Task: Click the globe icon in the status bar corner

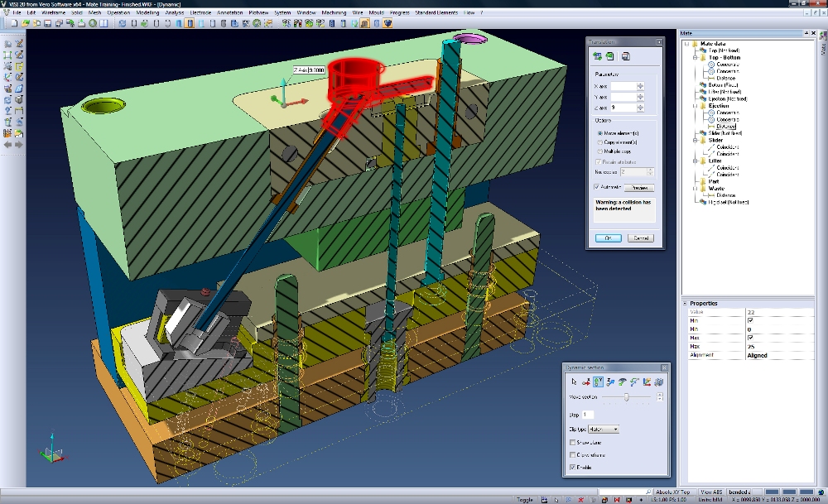Action: tap(821, 492)
